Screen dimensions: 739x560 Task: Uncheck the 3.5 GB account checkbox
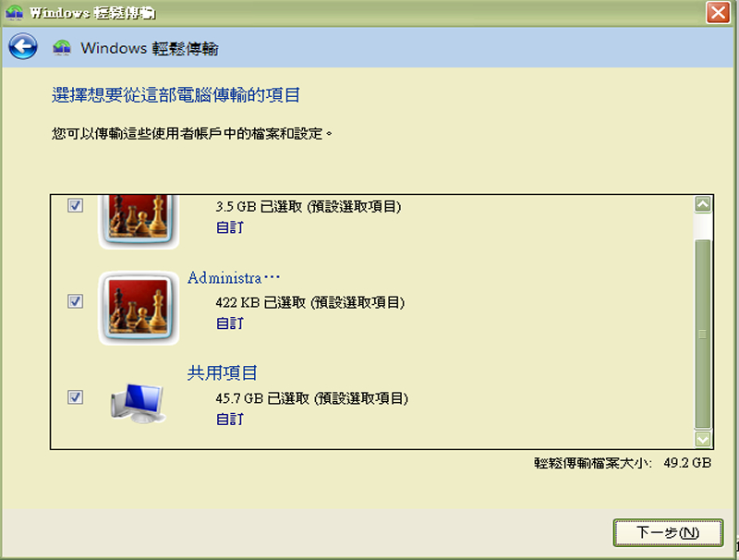[76, 205]
